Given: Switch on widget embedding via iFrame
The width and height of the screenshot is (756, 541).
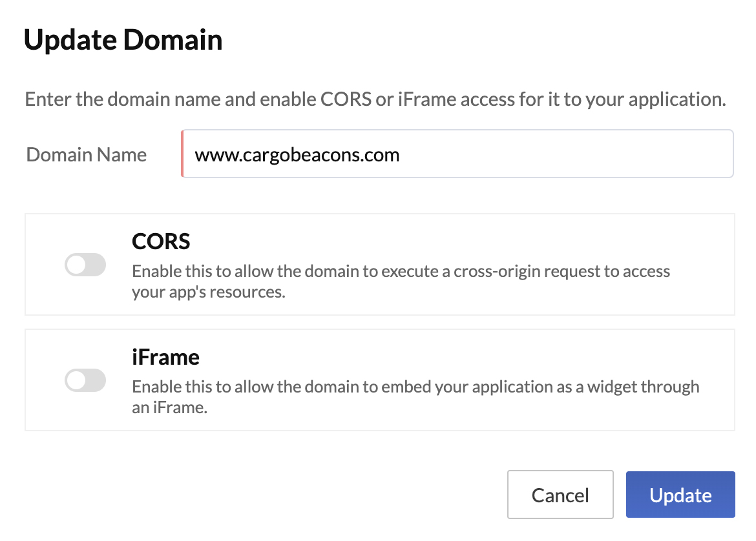Looking at the screenshot, I should pos(85,380).
